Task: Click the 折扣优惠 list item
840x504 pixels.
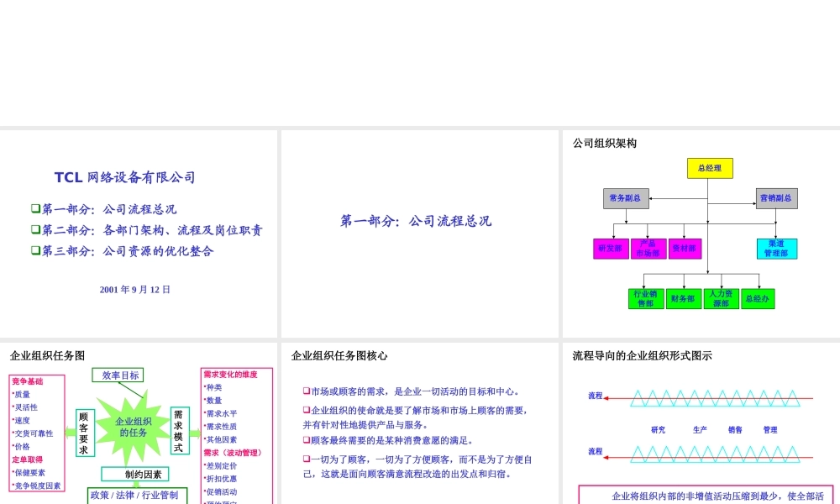Action: (x=221, y=479)
